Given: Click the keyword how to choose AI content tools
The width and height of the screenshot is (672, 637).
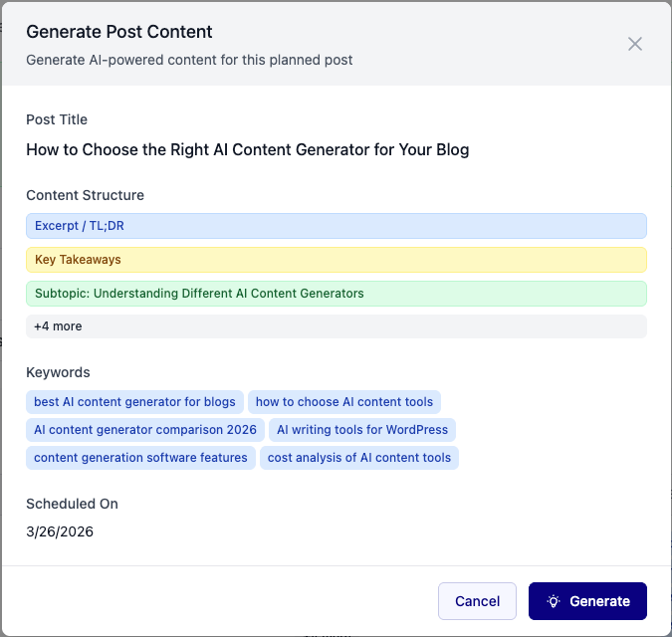Looking at the screenshot, I should pos(344,402).
